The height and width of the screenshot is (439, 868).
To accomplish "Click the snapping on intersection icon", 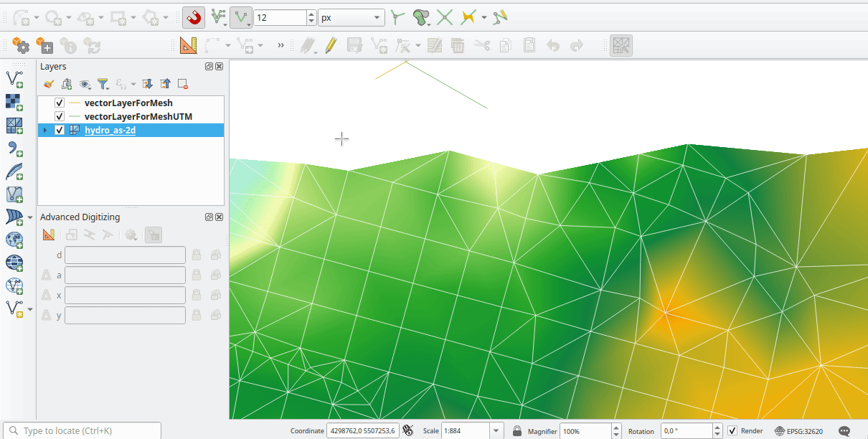I will 445,17.
